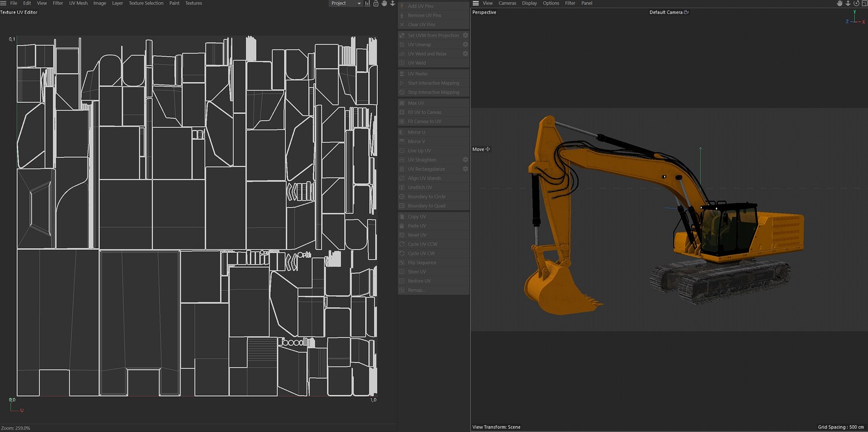Open the UV editor hamburger menu
Screen dimensions: 868x432
click(3, 3)
